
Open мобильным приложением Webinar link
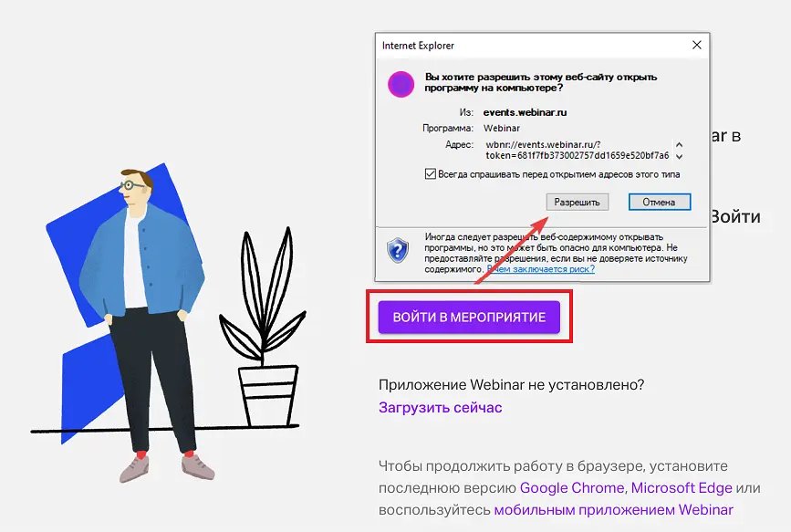point(613,510)
